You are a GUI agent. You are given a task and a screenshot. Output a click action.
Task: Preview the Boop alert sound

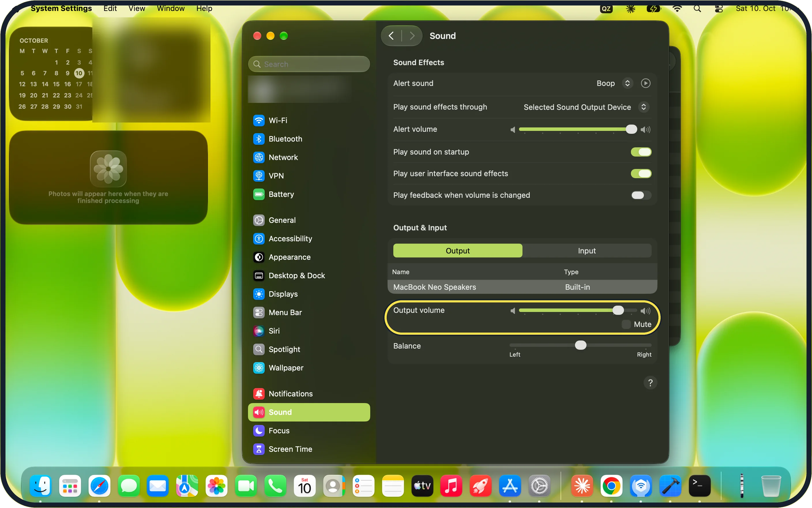645,83
